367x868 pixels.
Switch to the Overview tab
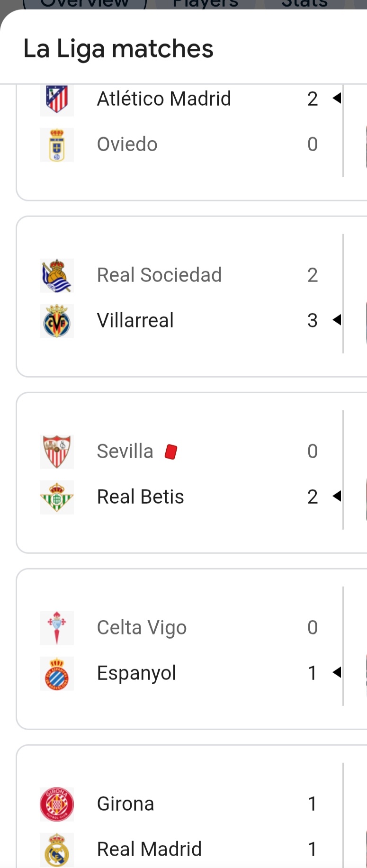click(x=85, y=4)
